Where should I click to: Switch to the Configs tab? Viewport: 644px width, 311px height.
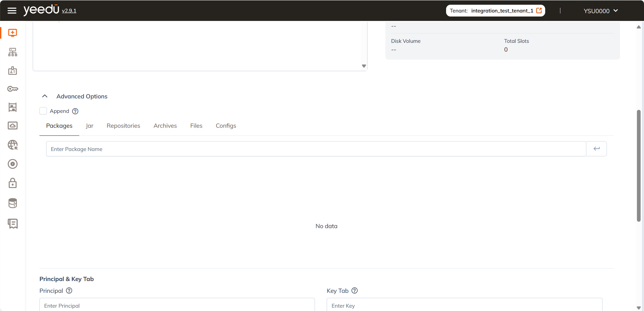[x=226, y=125]
